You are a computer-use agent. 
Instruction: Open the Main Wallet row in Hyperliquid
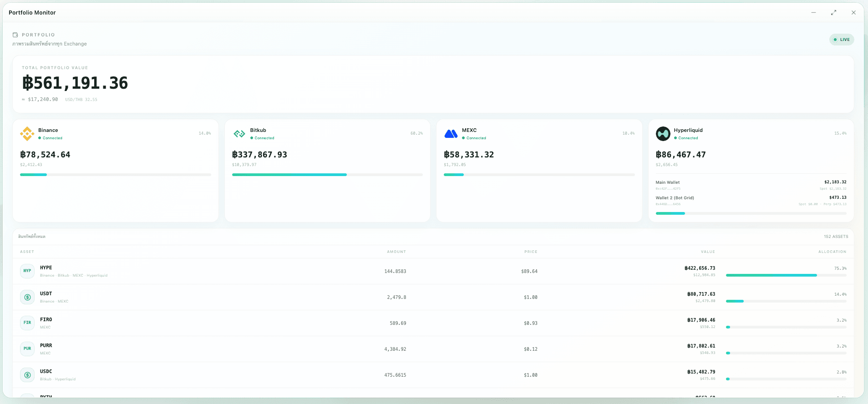point(751,185)
